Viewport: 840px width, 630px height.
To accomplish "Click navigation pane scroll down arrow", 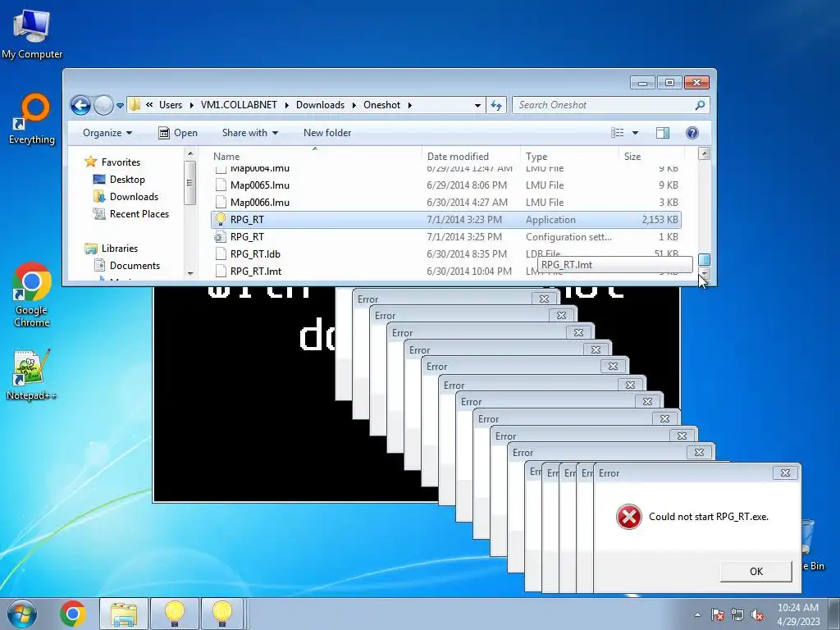I will click(x=189, y=273).
